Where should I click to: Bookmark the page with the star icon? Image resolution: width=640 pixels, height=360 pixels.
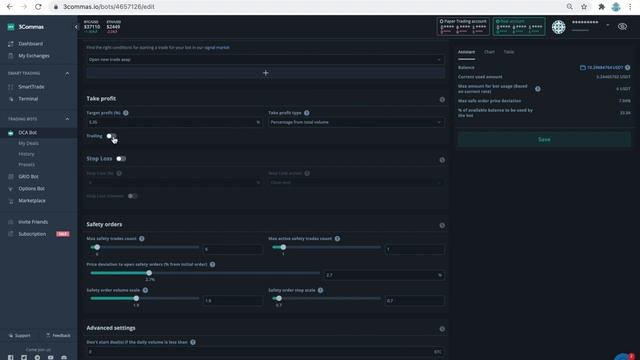[584, 7]
